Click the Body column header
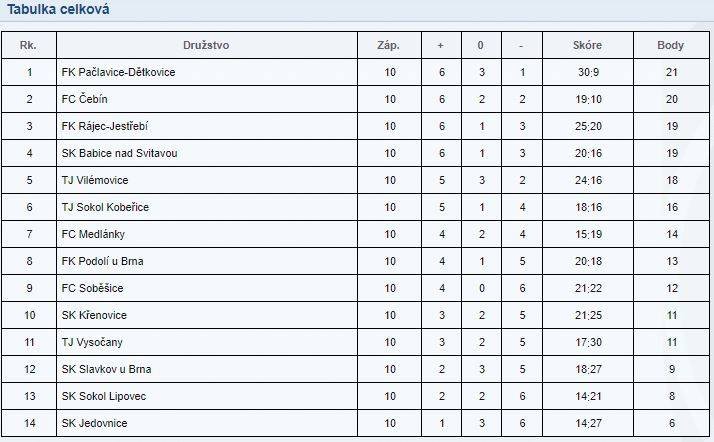This screenshot has width=714, height=442. tap(670, 45)
